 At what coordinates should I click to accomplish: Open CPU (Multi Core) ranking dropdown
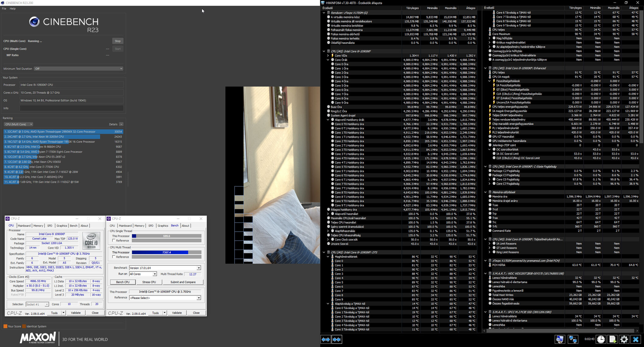pos(18,124)
